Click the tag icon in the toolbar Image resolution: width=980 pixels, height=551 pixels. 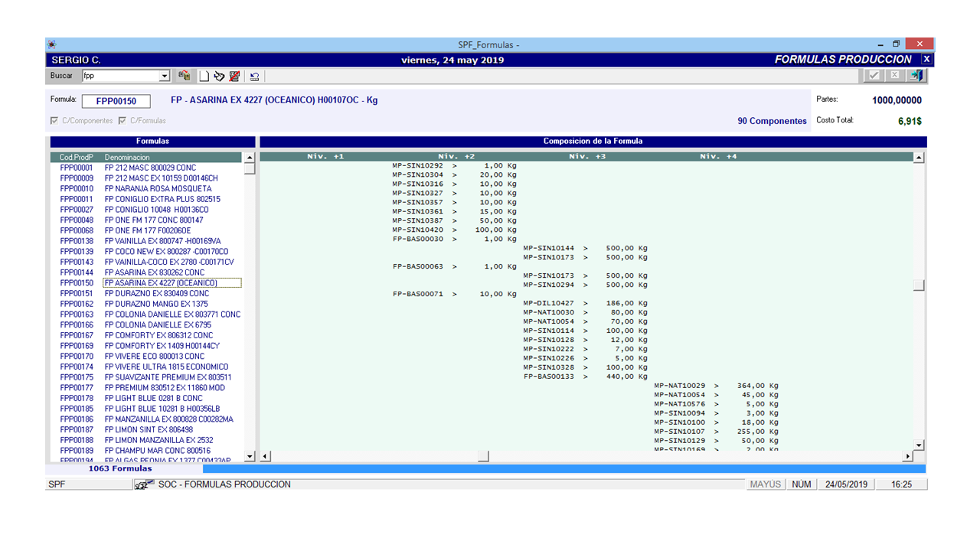[x=219, y=76]
